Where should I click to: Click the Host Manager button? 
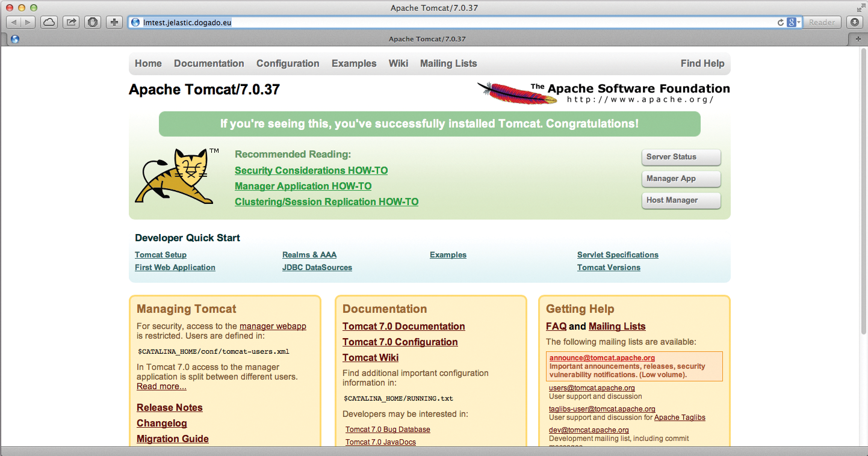[x=681, y=200]
